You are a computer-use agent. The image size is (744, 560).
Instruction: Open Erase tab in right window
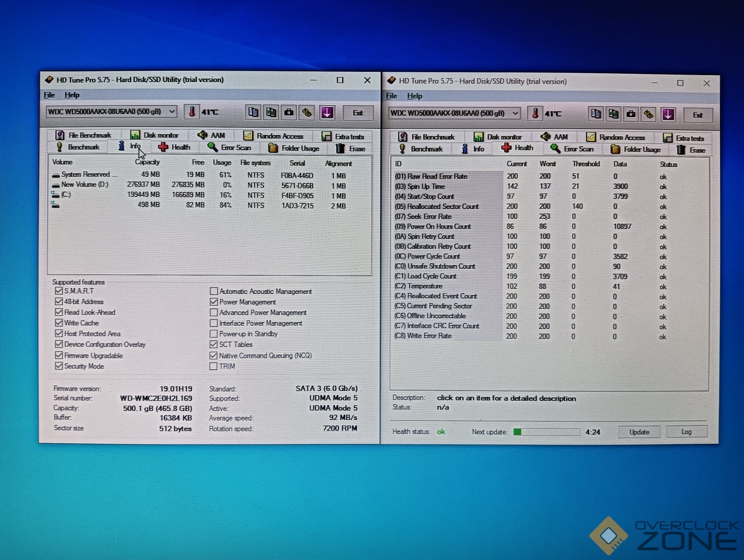point(691,150)
